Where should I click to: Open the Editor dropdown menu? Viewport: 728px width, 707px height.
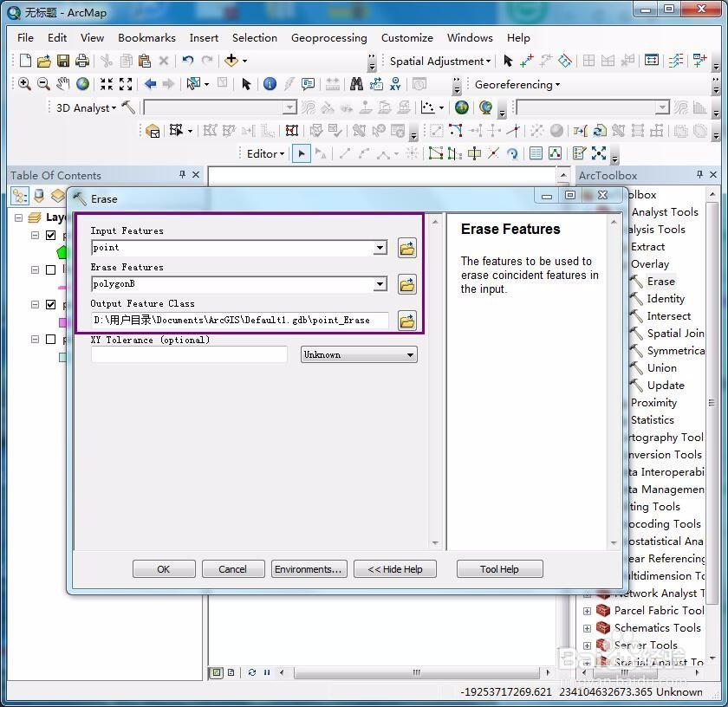(265, 153)
